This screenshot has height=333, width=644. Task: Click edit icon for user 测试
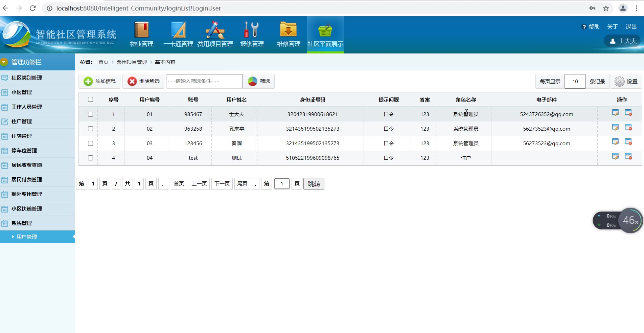pyautogui.click(x=616, y=156)
